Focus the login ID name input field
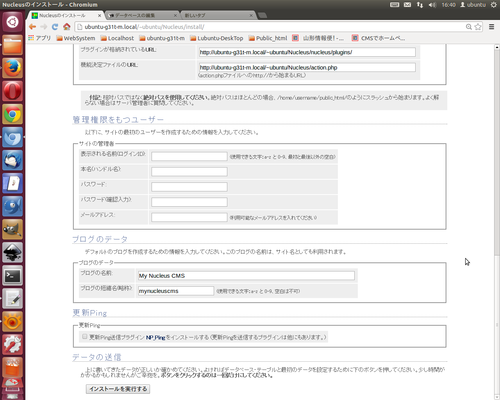This screenshot has width=500, height=400. (189, 156)
